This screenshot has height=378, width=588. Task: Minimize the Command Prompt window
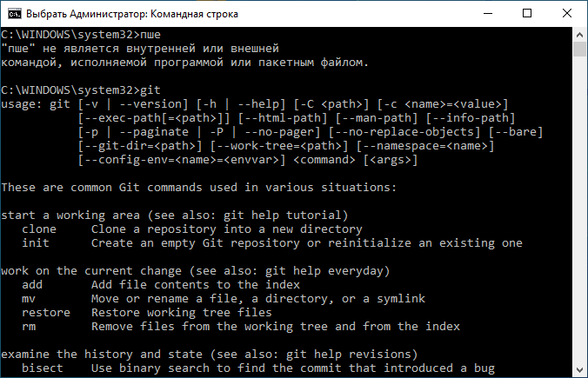tap(488, 14)
